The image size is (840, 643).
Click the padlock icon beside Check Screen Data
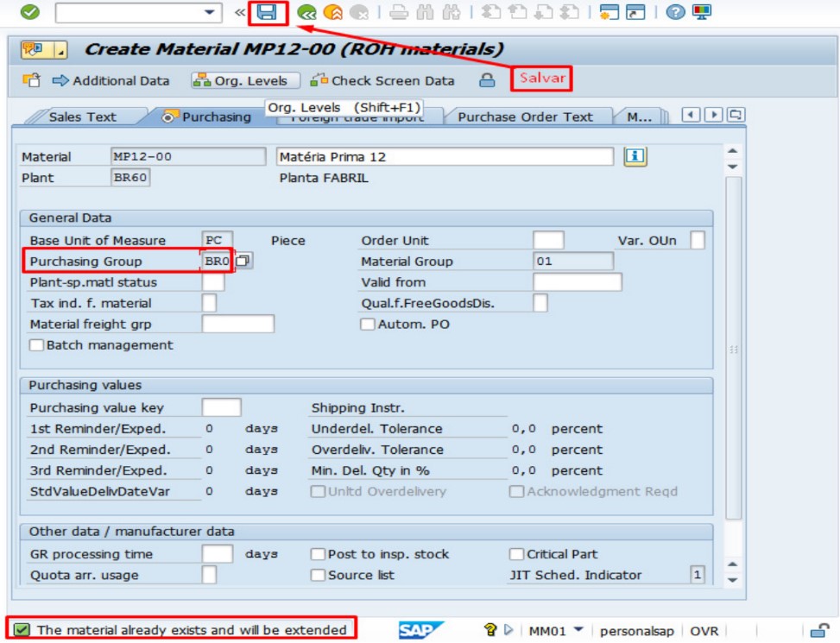[x=487, y=80]
